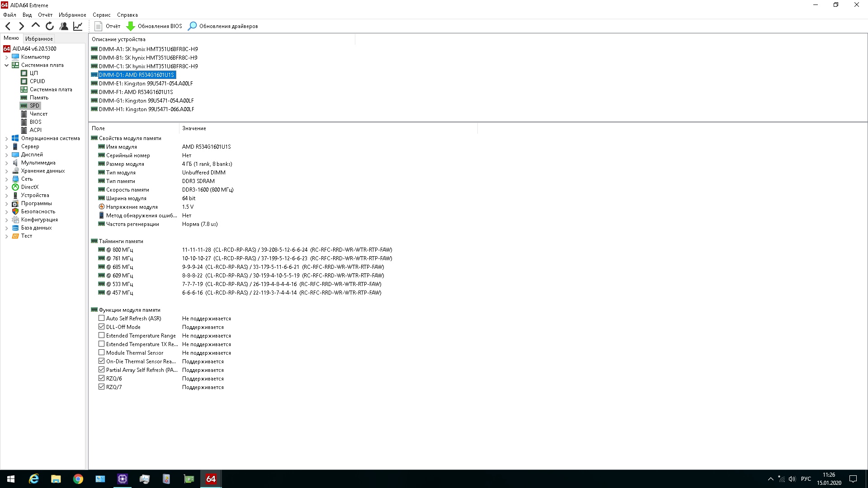Viewport: 868px width, 488px height.
Task: Open the Сервис menu
Action: click(x=101, y=15)
